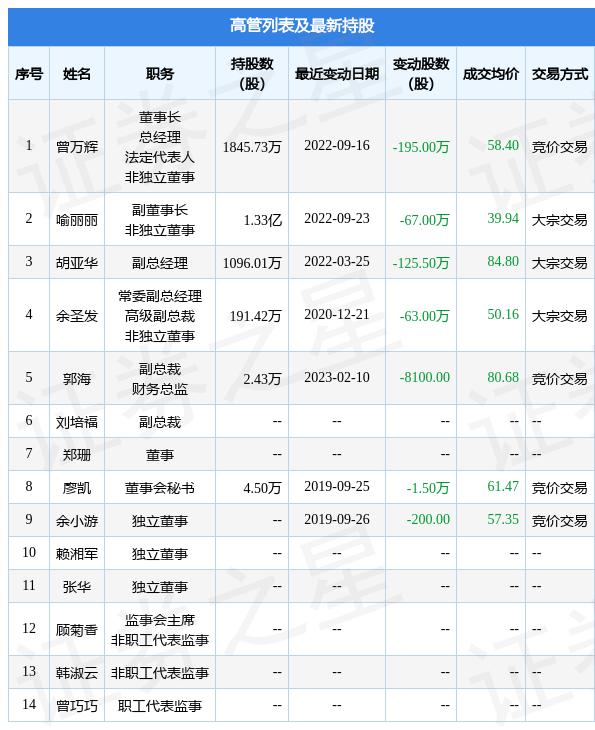Image resolution: width=595 pixels, height=730 pixels.
Task: Select the date 2023-02-10 for 郭海
Action: (337, 377)
